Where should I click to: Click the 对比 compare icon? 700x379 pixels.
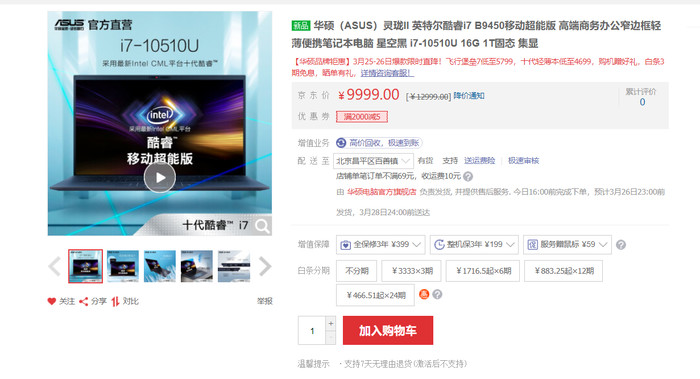pos(115,302)
